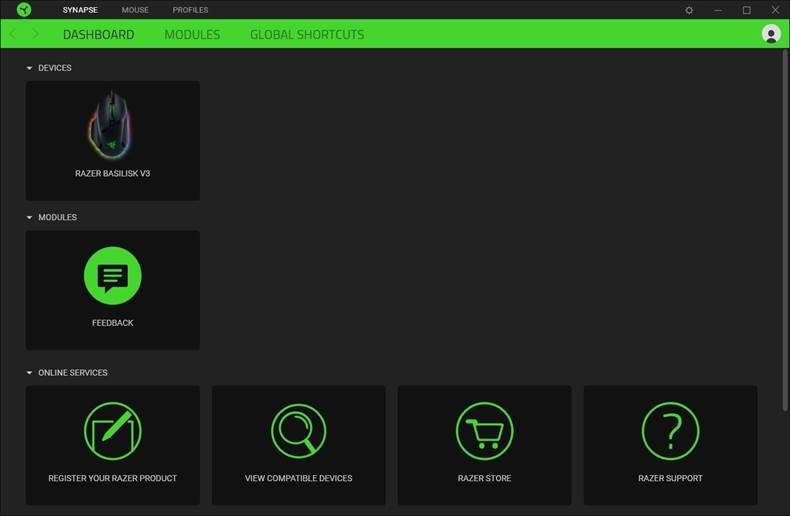
Task: Select the Razer Basilisk V3 mouse image
Action: coord(111,125)
